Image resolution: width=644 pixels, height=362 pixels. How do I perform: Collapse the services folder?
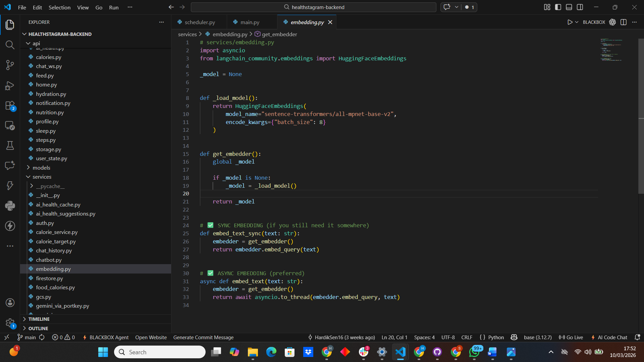coord(42,177)
